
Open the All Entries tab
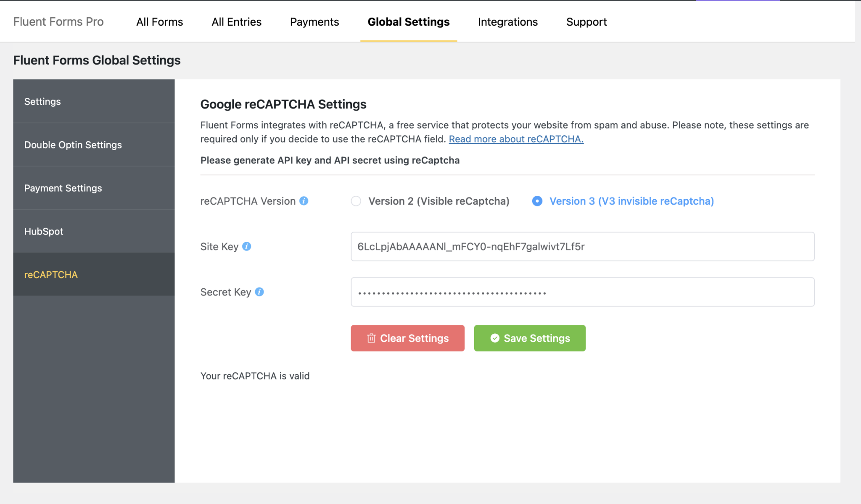[x=236, y=22]
